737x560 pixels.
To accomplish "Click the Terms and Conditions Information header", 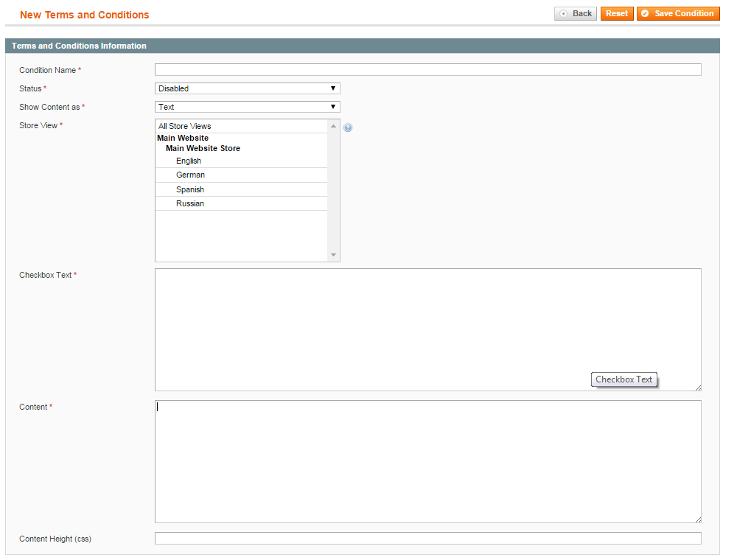I will coord(79,46).
